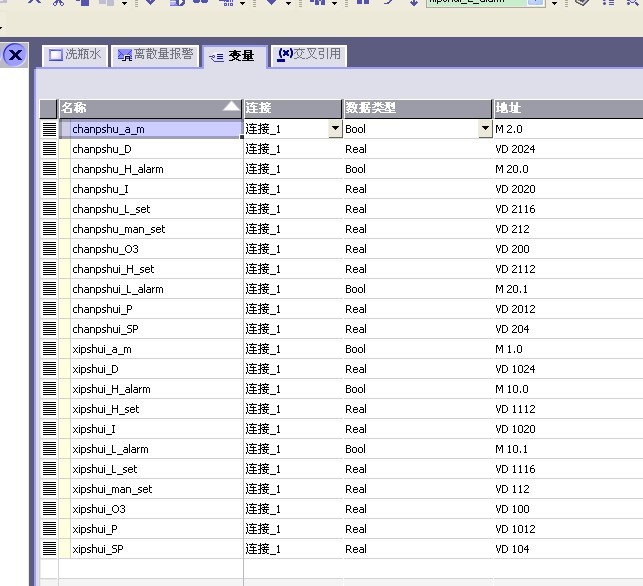This screenshot has width=643, height=586.
Task: Select the tag name chanpshui_L_alarm
Action: (x=118, y=289)
